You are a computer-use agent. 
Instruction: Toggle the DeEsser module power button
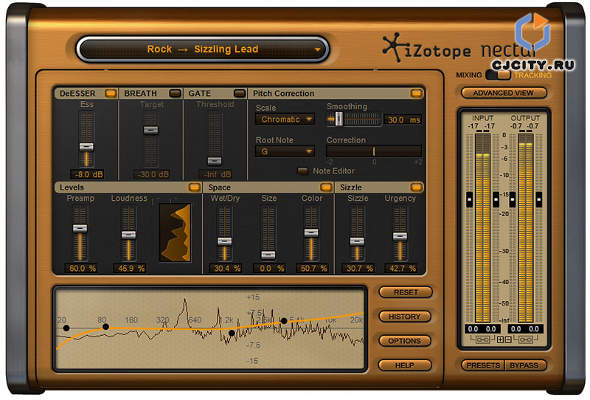pos(111,93)
